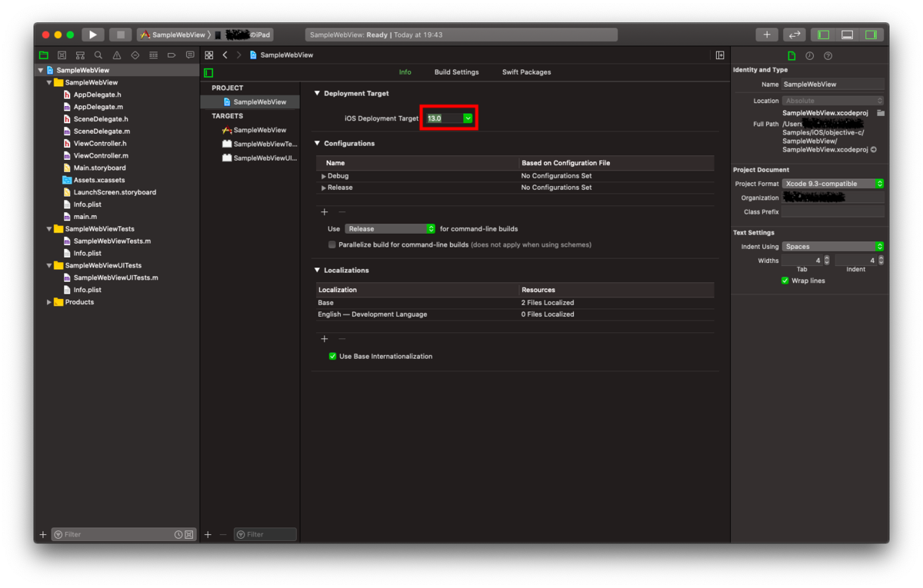Open the SampleWebView scheme selector
This screenshot has height=588, width=923.
pyautogui.click(x=173, y=35)
